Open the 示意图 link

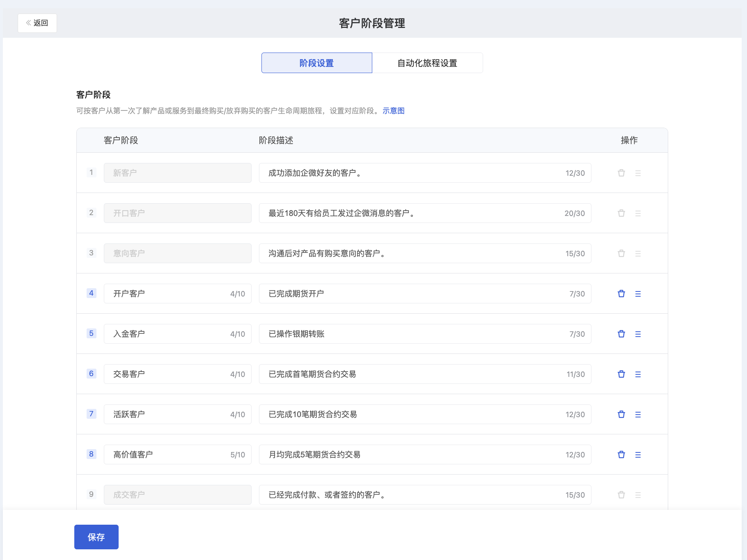pos(394,111)
